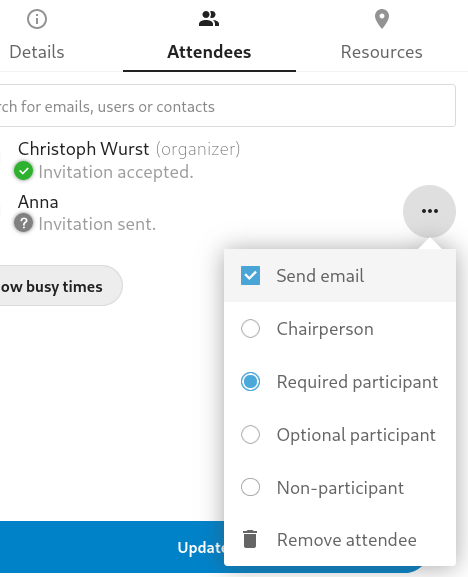
Task: Click the green invitation accepted checkmark icon
Action: pos(24,171)
